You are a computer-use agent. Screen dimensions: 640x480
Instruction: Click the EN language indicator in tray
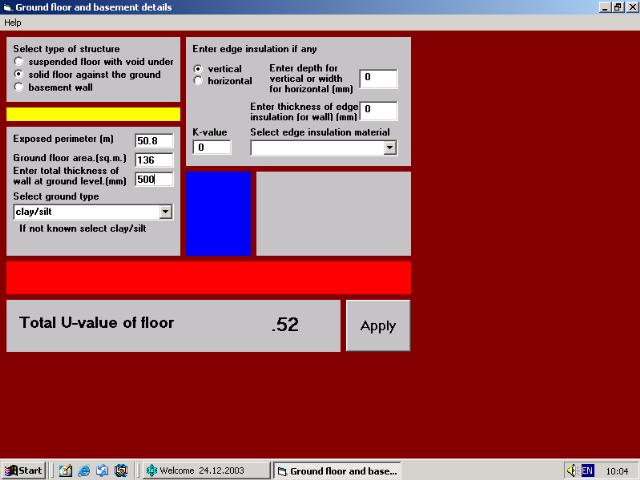[x=587, y=470]
